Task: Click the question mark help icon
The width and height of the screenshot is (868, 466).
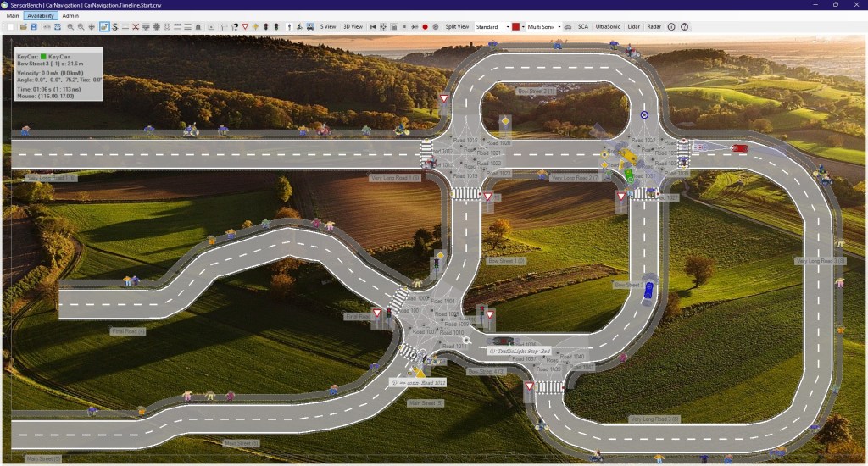Action: (684, 27)
